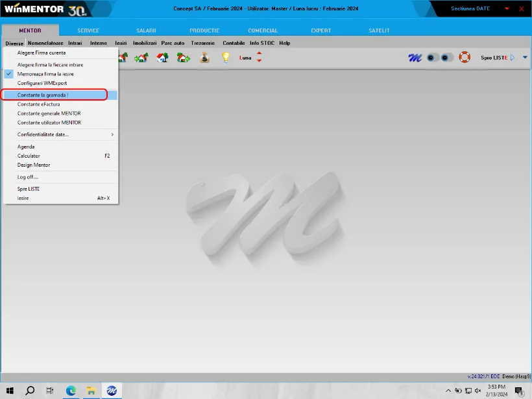This screenshot has width=532, height=399.
Task: Launch Calculator from the Diverse menu
Action: pyautogui.click(x=61, y=156)
